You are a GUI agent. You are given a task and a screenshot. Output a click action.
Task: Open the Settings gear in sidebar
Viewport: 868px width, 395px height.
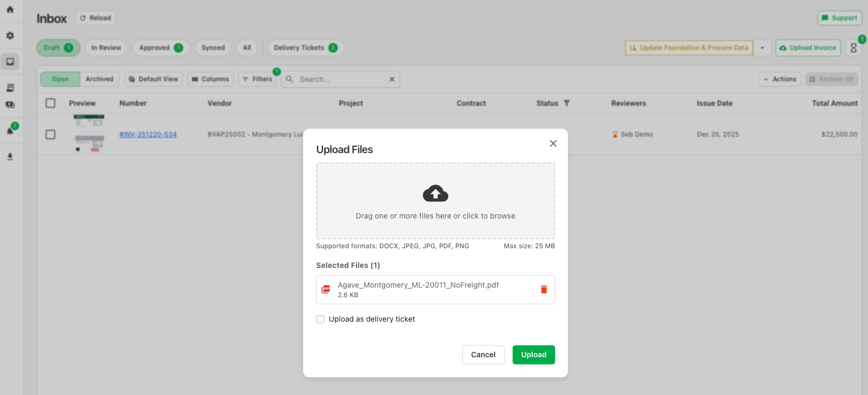pyautogui.click(x=10, y=36)
